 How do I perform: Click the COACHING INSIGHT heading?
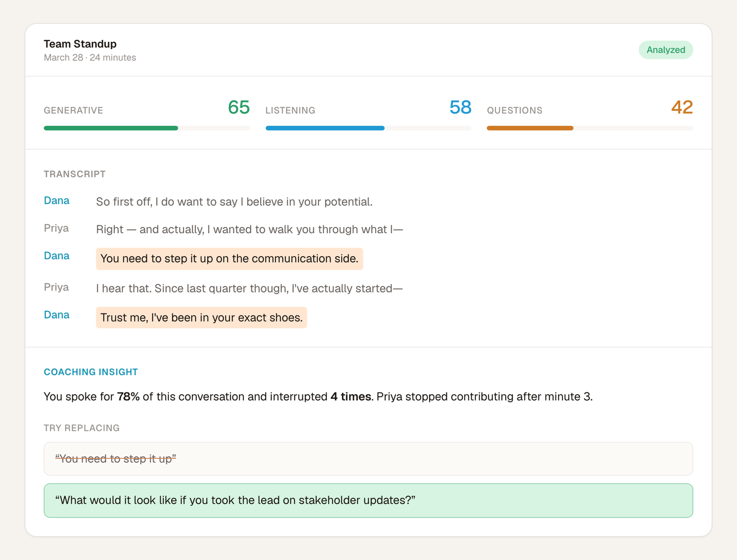click(91, 372)
